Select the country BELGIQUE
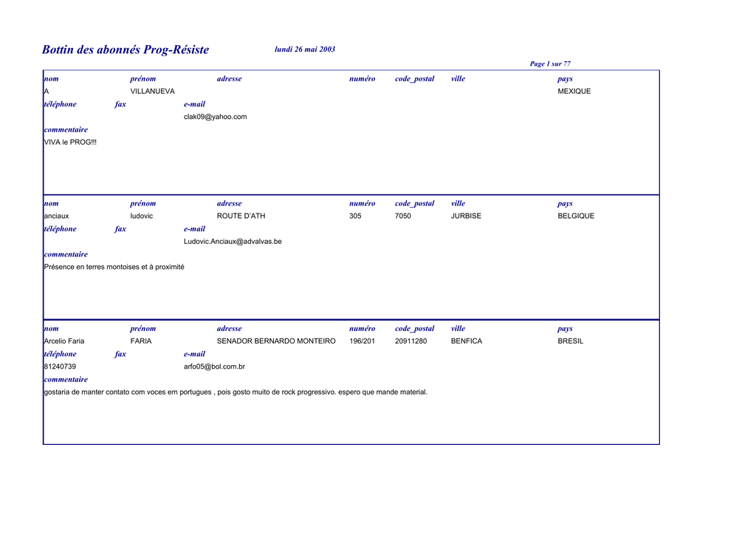Viewport: 756px width, 535px height. coord(576,216)
